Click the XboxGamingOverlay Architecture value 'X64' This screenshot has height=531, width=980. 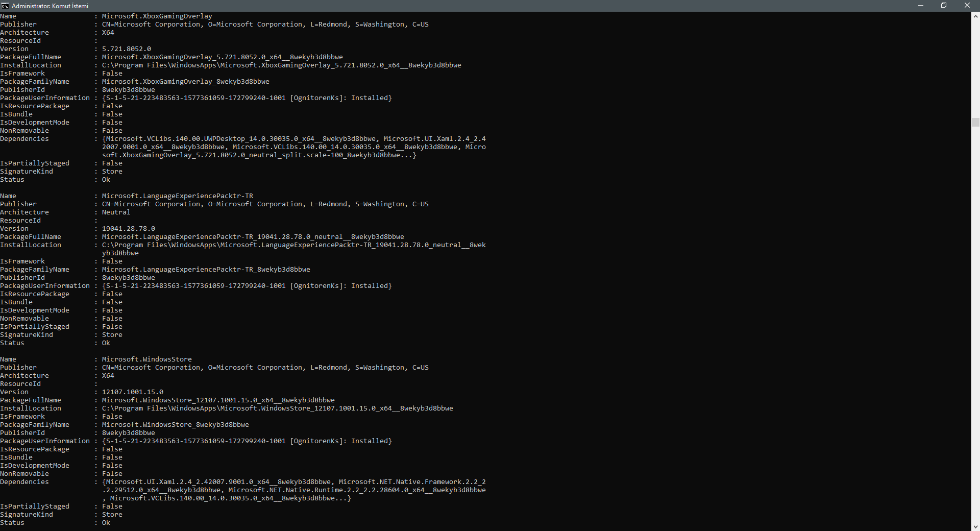(x=108, y=33)
